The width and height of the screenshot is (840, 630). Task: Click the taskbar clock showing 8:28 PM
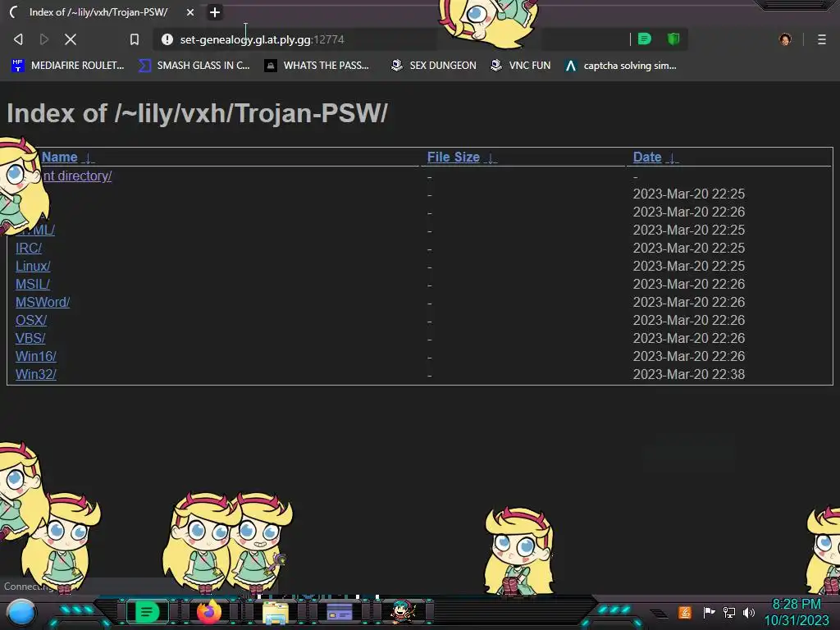tap(797, 612)
